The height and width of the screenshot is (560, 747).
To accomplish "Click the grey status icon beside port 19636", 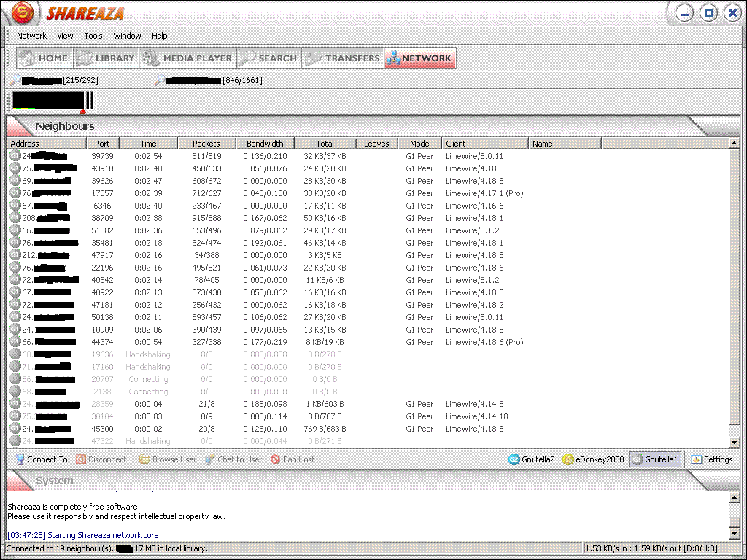I will click(x=15, y=354).
